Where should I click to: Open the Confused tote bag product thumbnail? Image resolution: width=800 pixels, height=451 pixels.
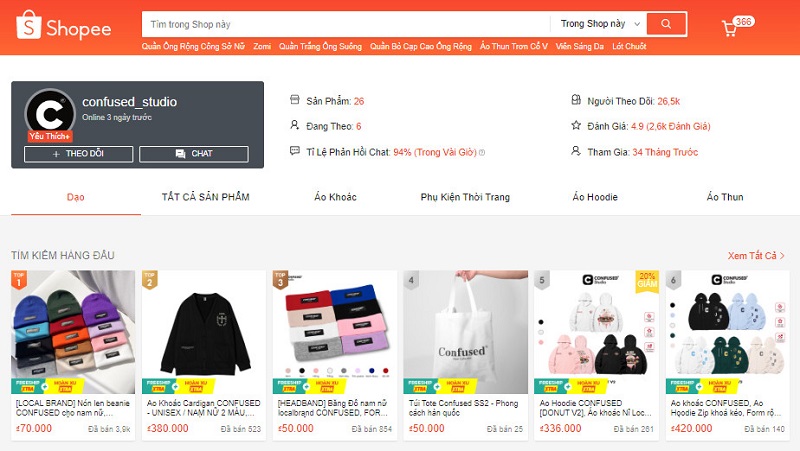click(x=466, y=332)
